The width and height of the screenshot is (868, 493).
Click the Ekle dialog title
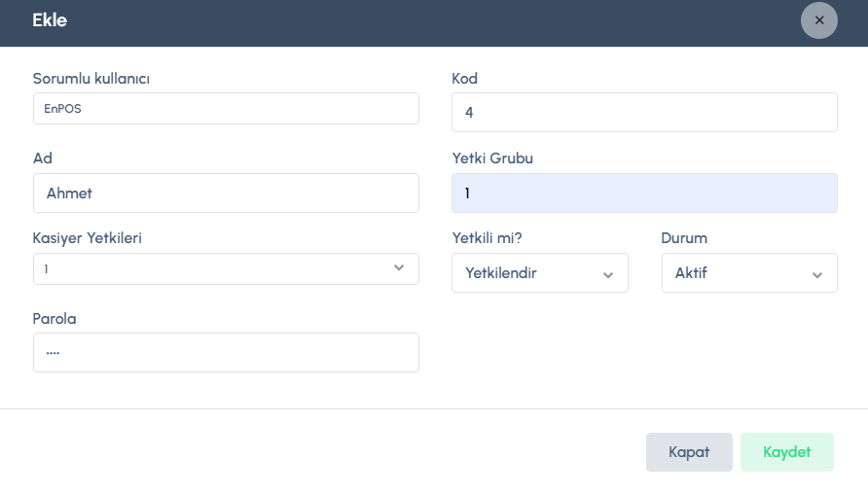(x=50, y=20)
